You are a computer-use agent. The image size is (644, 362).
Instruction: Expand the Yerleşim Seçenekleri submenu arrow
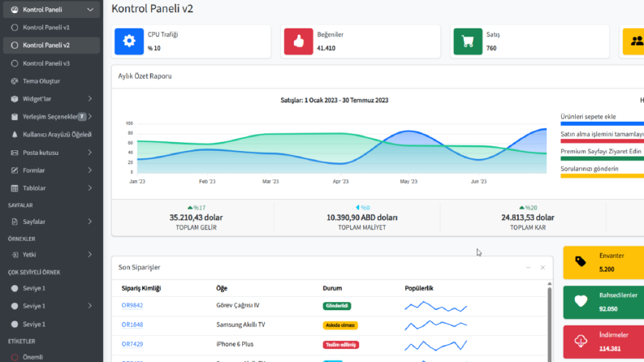(90, 117)
